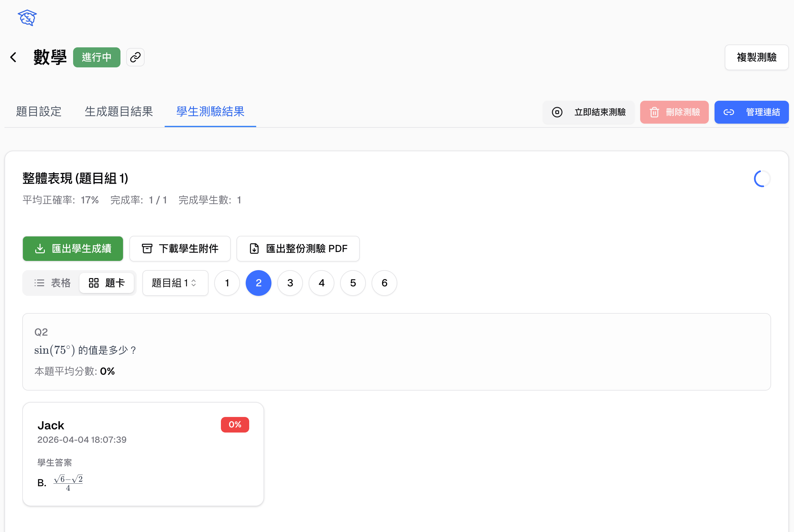This screenshot has width=794, height=532.
Task: Click 立即結束測驗 to end quiz
Action: click(588, 112)
